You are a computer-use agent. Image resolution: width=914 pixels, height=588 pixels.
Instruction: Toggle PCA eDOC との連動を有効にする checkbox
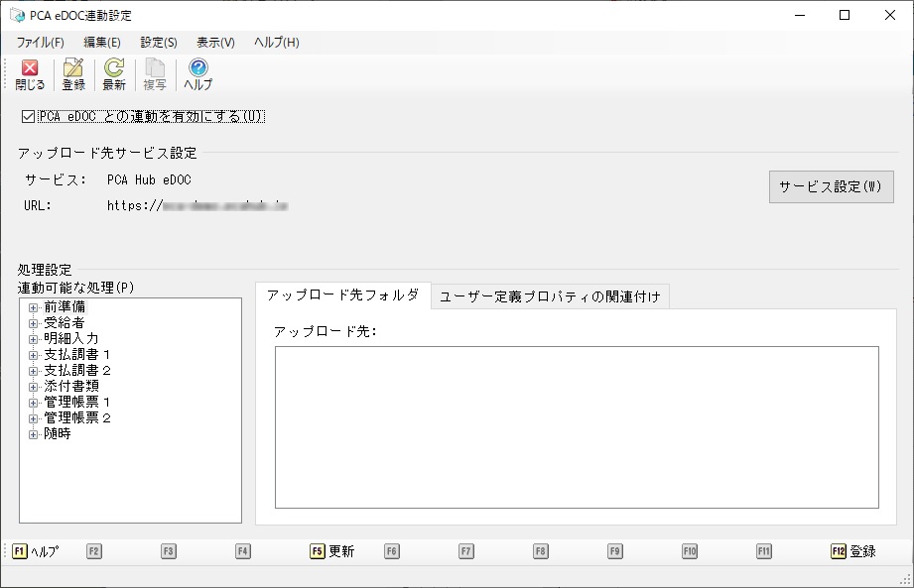coord(28,117)
